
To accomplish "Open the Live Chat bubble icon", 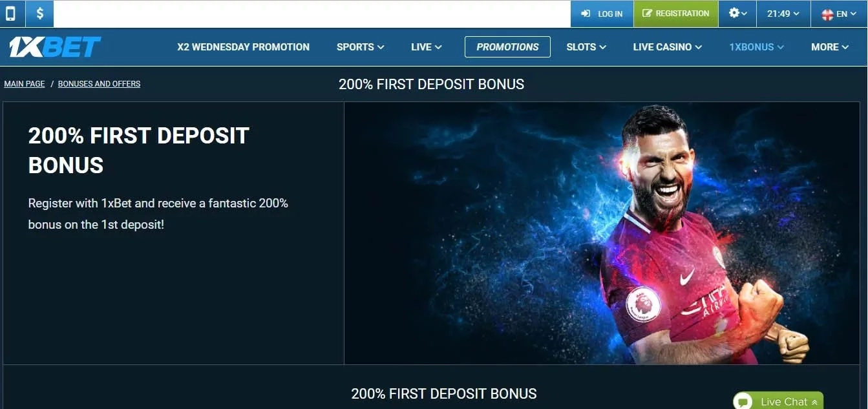I will [743, 402].
